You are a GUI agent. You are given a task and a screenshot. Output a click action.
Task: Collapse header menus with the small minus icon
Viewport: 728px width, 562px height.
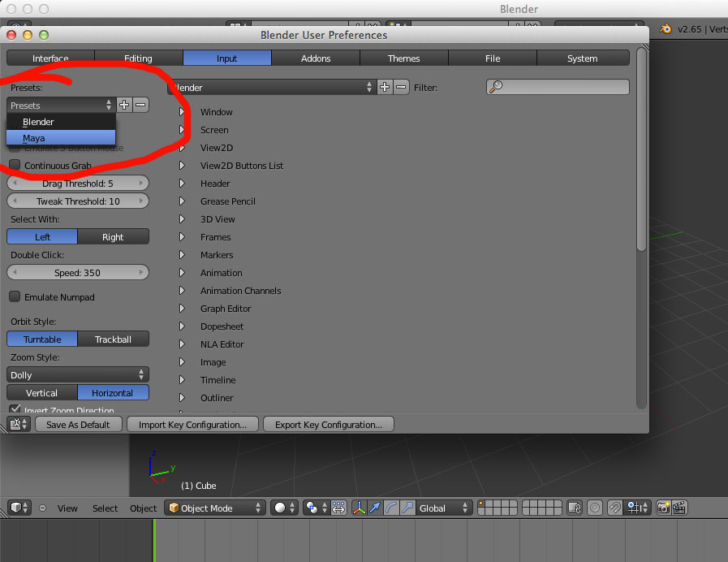(42, 508)
